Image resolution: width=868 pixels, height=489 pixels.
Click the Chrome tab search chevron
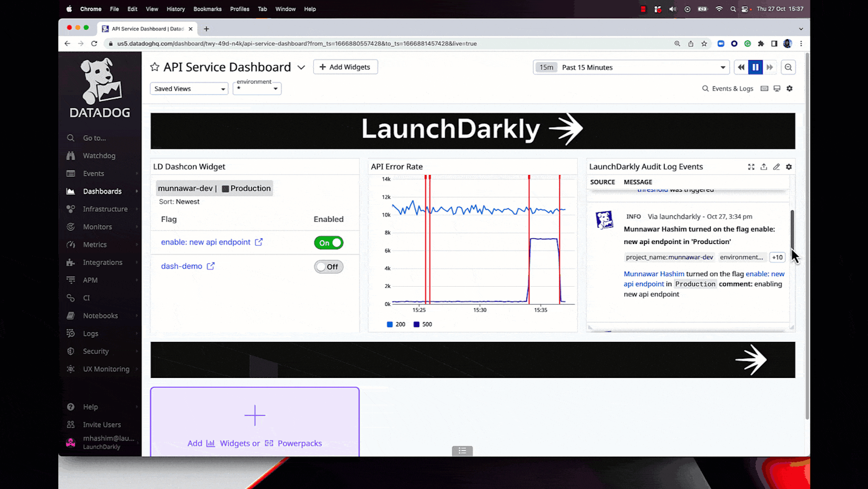click(800, 29)
